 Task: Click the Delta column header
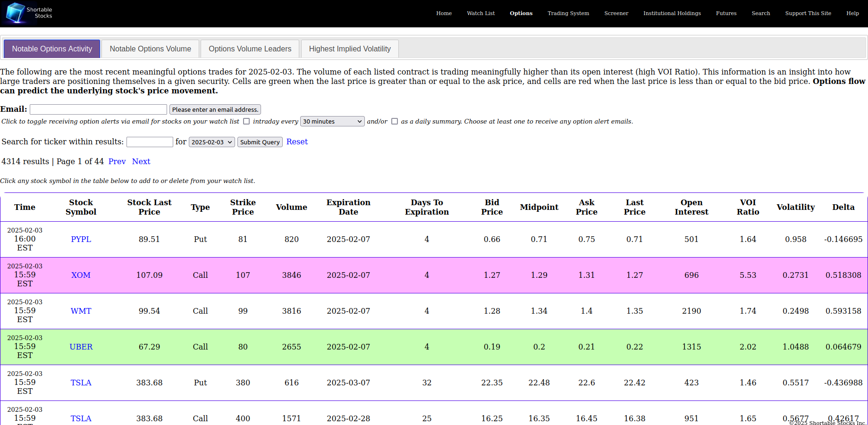click(843, 207)
